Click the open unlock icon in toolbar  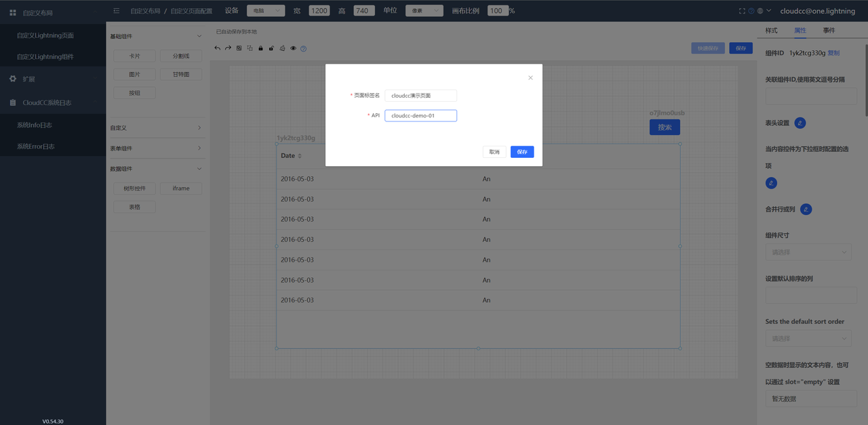click(271, 49)
